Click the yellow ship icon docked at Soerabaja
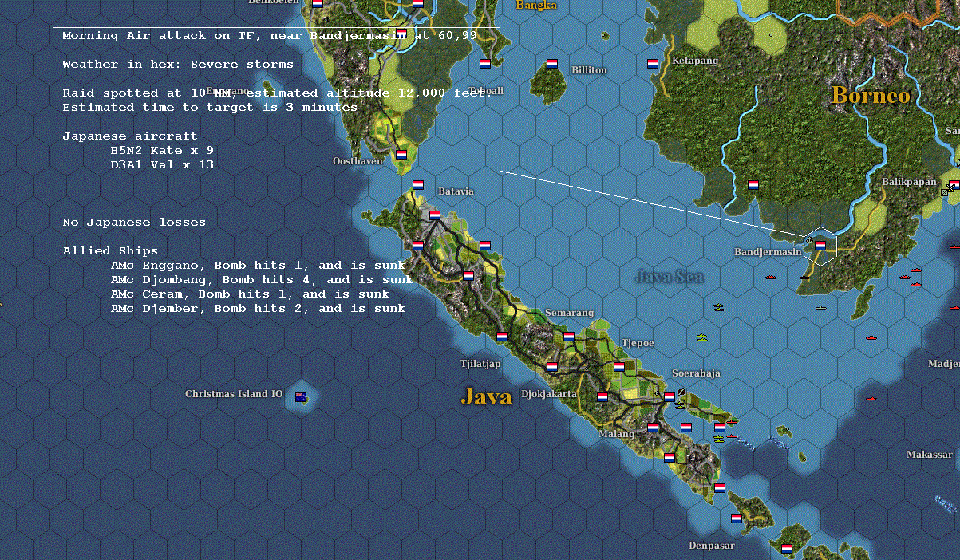The width and height of the screenshot is (960, 560). [680, 404]
